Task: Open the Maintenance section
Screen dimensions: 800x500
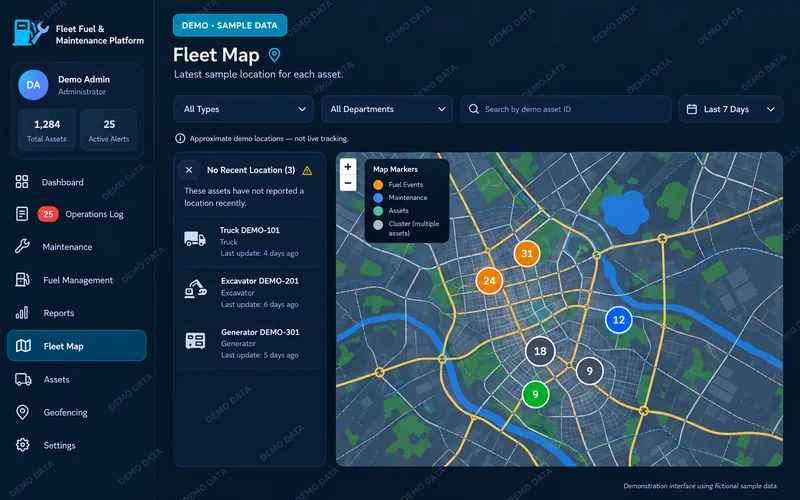Action: click(x=77, y=247)
